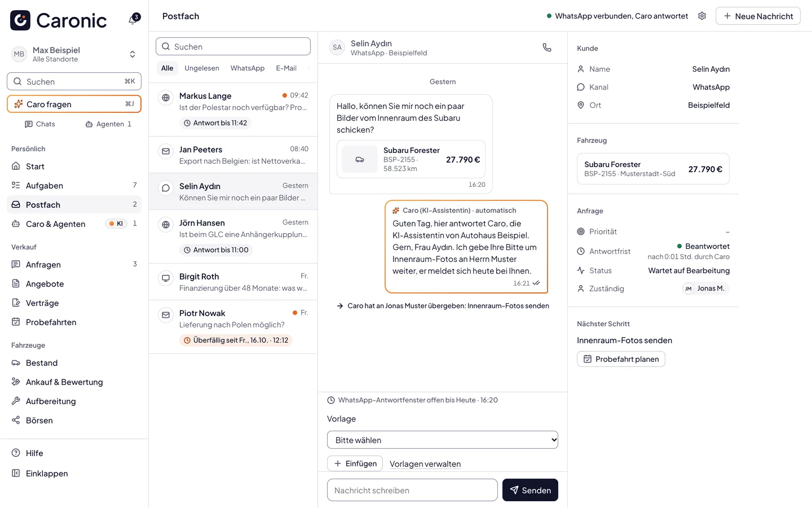Open the Vorlage 'Bitte wählen' dropdown
The image size is (812, 508).
(x=443, y=440)
